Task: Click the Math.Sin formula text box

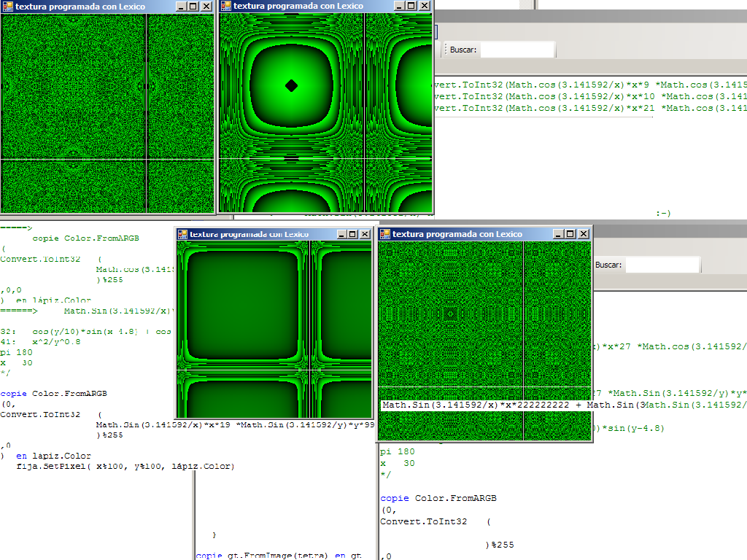Action: pos(562,405)
